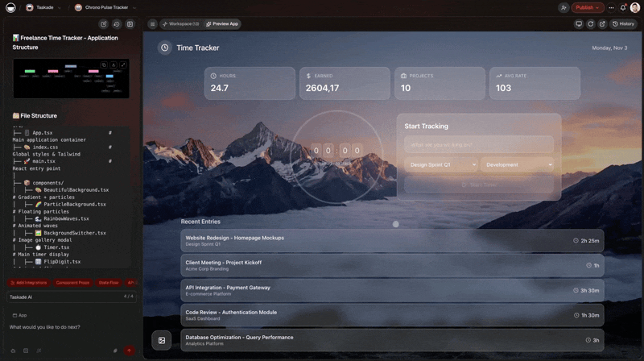The image size is (644, 361).
Task: Open the three-dots more options menu
Action: (611, 7)
